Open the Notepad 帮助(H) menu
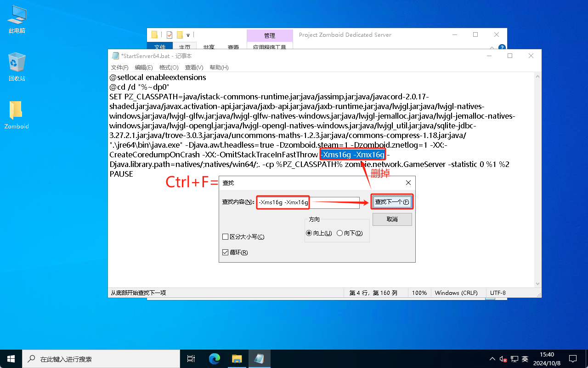Screen dimensions: 588x368 click(x=219, y=67)
